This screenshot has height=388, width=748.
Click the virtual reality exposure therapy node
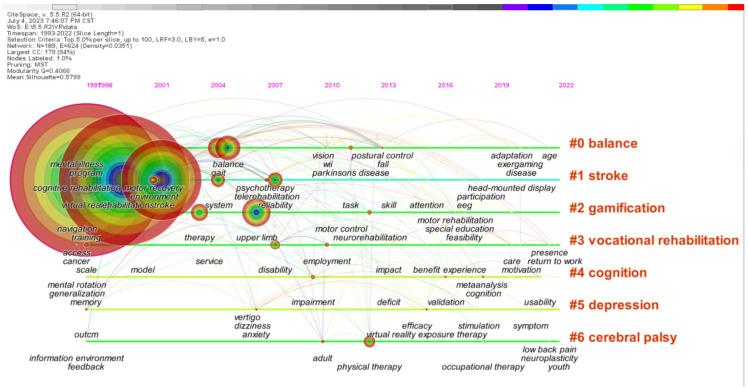369,341
